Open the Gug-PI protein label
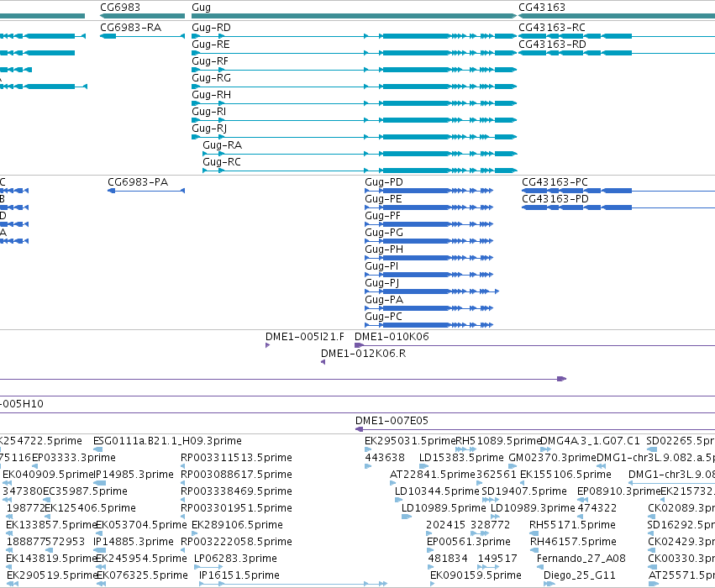This screenshot has width=715, height=588. click(381, 266)
